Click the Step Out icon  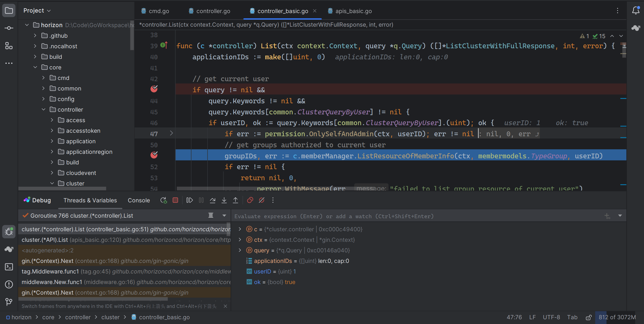[x=235, y=200]
